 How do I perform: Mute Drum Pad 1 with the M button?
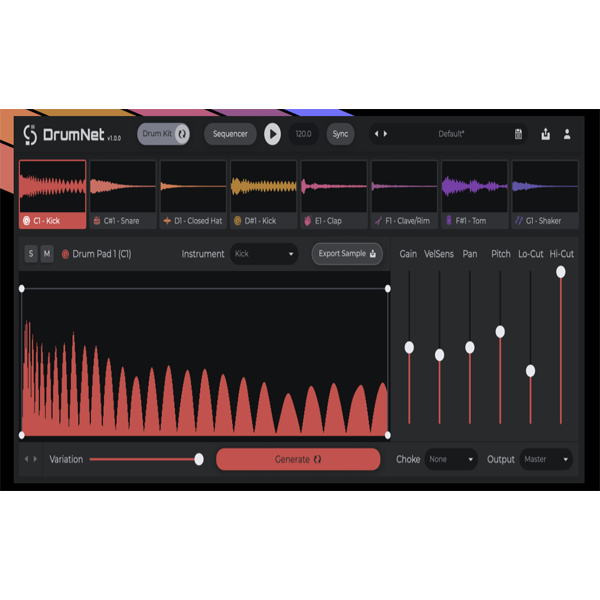point(47,254)
